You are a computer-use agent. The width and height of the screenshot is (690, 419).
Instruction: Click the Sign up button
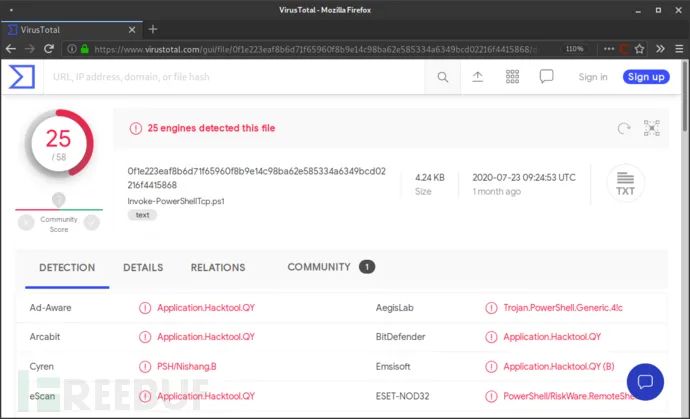pyautogui.click(x=645, y=77)
